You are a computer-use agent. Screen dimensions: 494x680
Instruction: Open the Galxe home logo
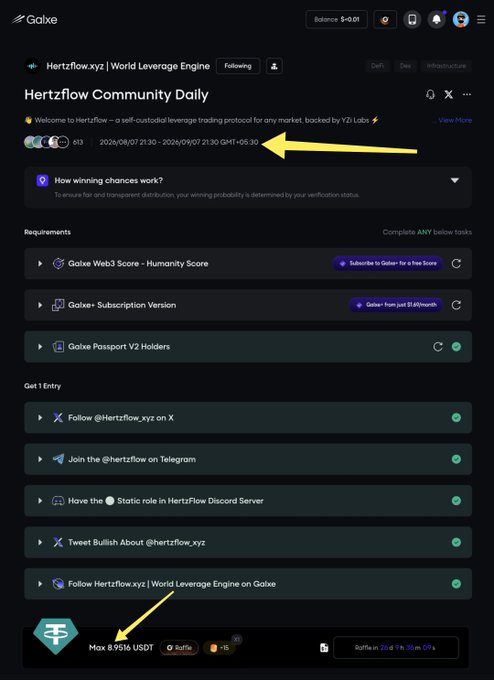point(35,19)
